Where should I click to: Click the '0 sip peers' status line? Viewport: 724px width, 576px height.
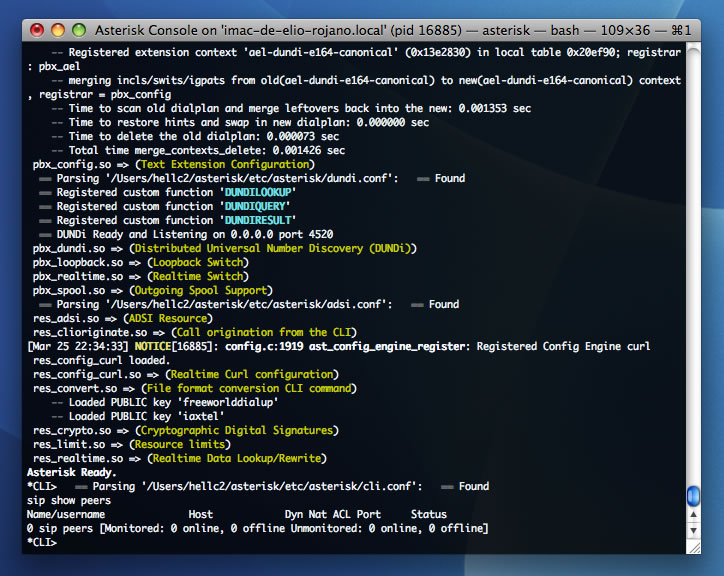[x=257, y=528]
